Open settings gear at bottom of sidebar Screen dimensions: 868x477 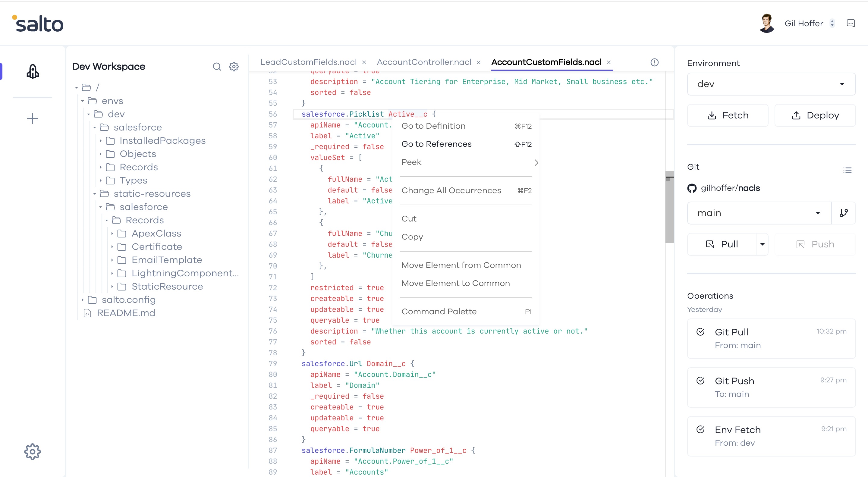click(32, 451)
